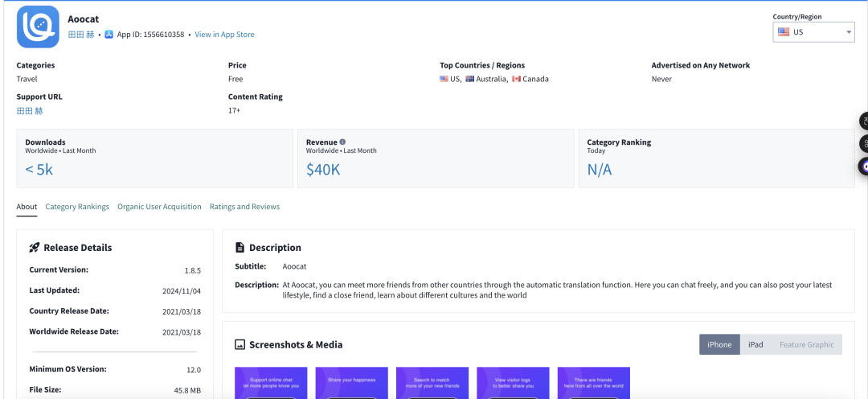
Task: Click the publisher name link beside app icon
Action: pyautogui.click(x=81, y=35)
